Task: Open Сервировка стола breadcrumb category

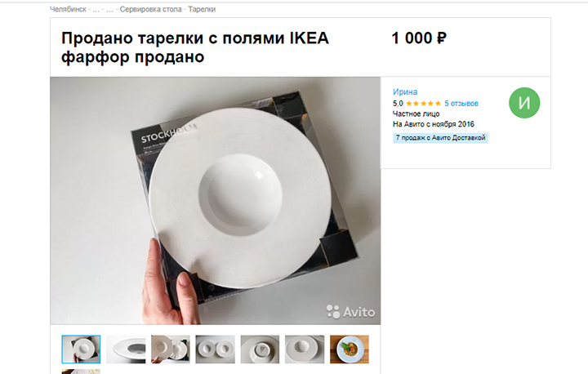Action: click(151, 9)
